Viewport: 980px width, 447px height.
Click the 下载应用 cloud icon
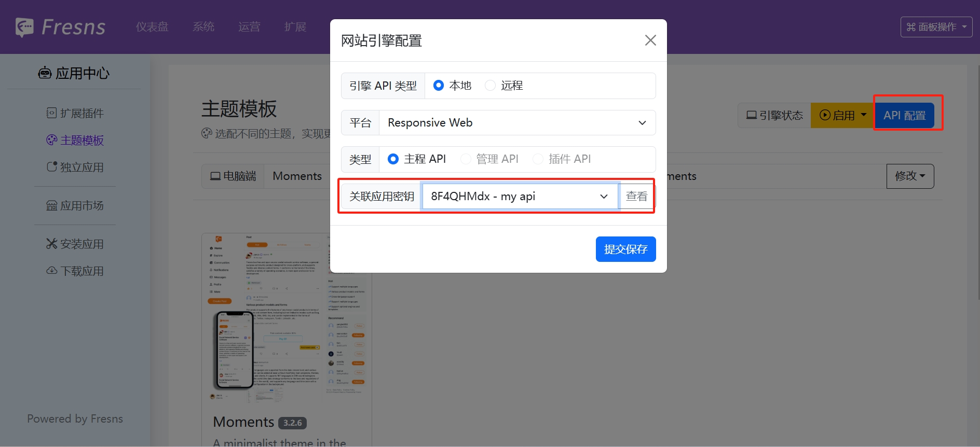click(51, 271)
